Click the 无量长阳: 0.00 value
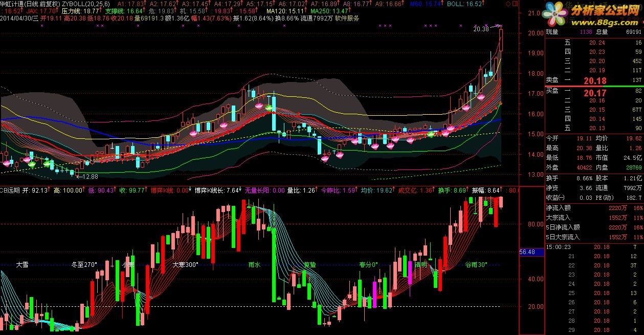The width and height of the screenshot is (644, 335). [264, 190]
